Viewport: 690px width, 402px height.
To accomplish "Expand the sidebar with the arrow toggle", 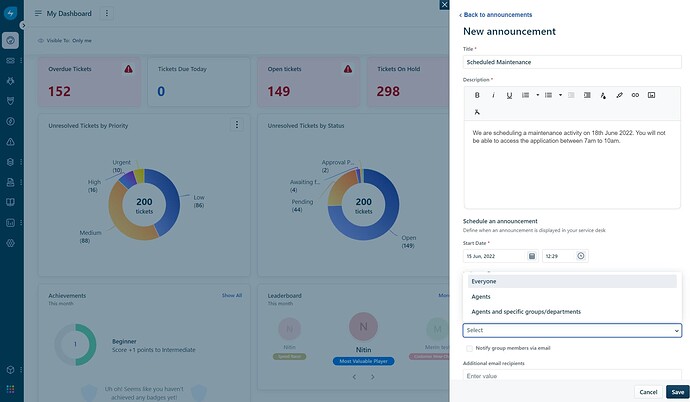I will [23, 26].
